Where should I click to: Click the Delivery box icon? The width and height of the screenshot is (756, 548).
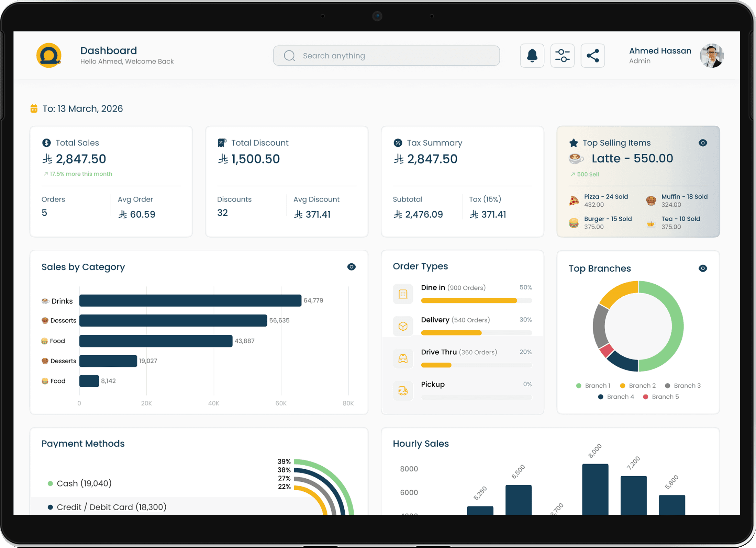403,326
